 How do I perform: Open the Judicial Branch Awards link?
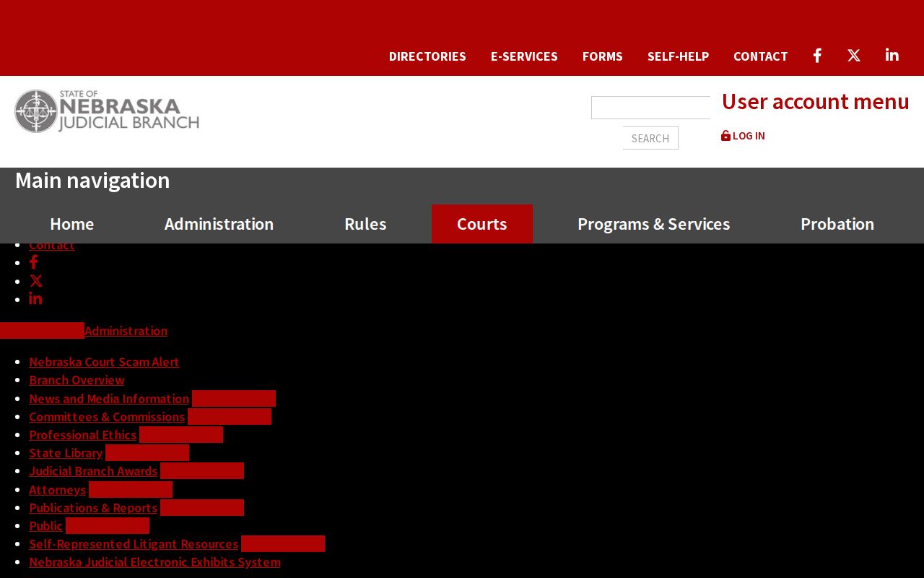click(x=93, y=471)
